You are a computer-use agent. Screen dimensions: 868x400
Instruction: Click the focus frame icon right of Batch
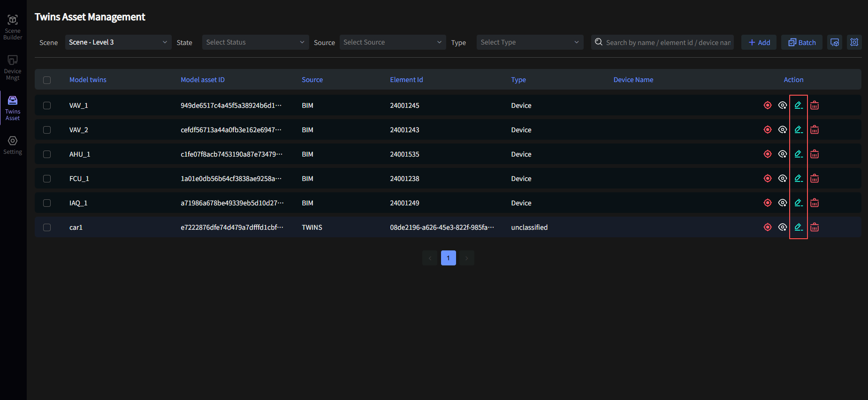[x=854, y=42]
